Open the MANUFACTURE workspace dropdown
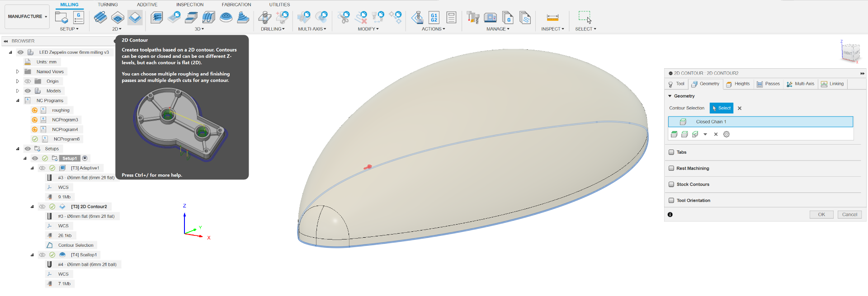The height and width of the screenshot is (296, 868). coord(27,17)
